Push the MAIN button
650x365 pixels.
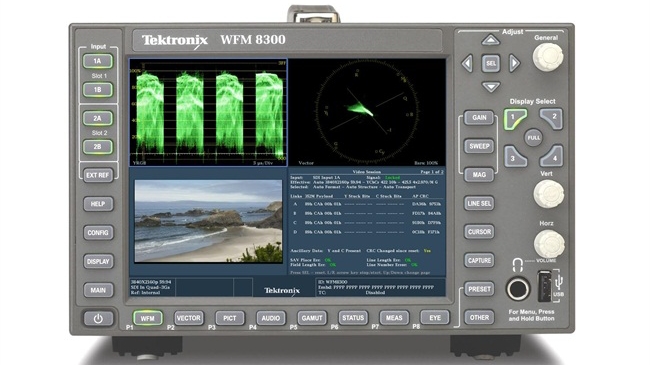tap(98, 290)
